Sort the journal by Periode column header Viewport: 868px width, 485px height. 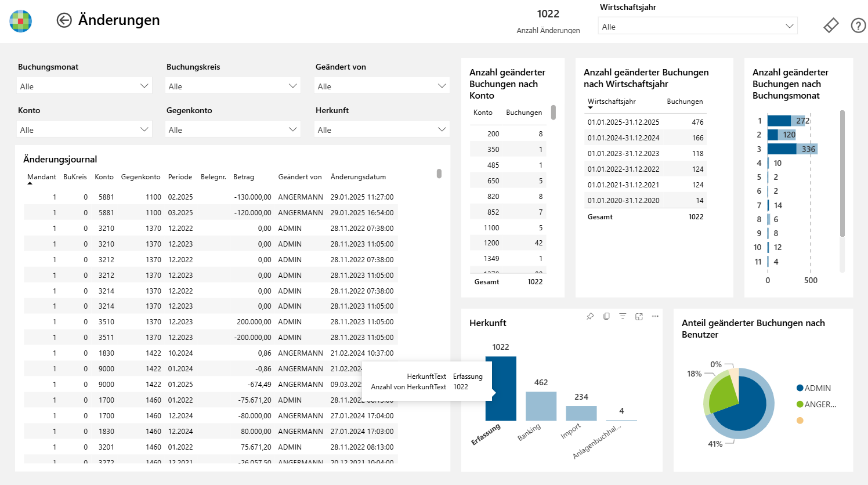[180, 177]
